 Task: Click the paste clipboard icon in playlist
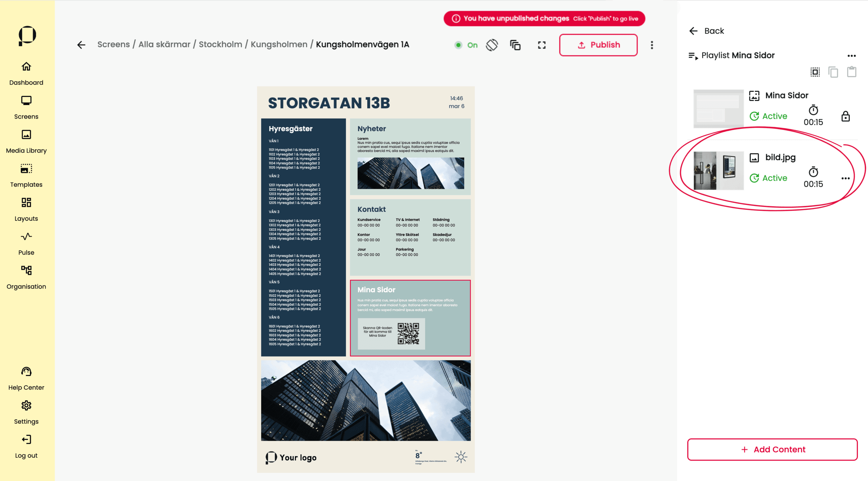pos(851,72)
